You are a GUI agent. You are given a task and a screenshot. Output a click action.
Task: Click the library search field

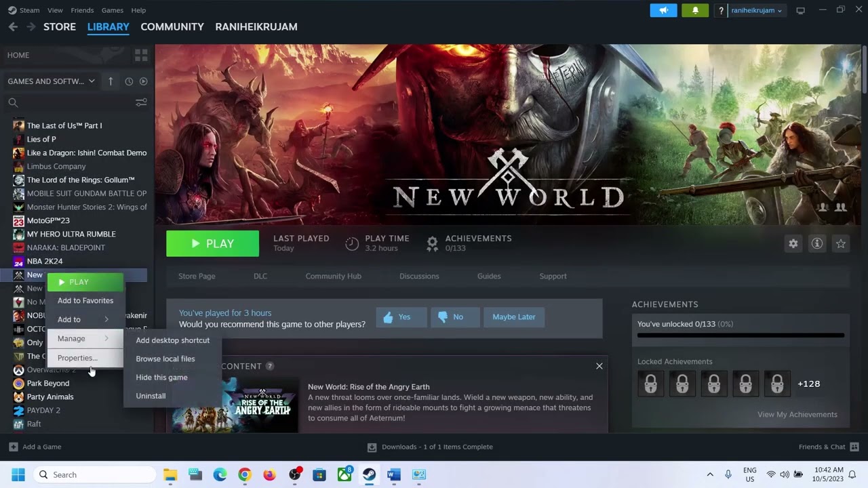pos(70,102)
